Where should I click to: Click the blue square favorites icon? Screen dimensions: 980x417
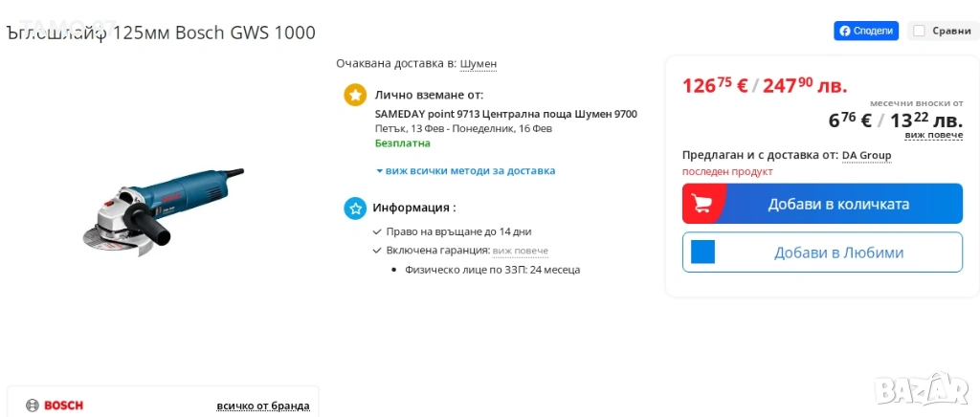coord(703,252)
